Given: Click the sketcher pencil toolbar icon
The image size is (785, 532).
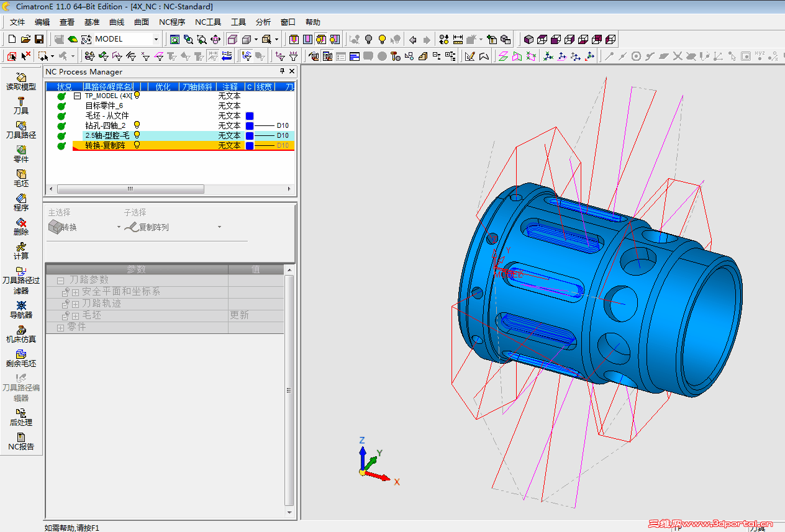Looking at the screenshot, I should click(470, 56).
